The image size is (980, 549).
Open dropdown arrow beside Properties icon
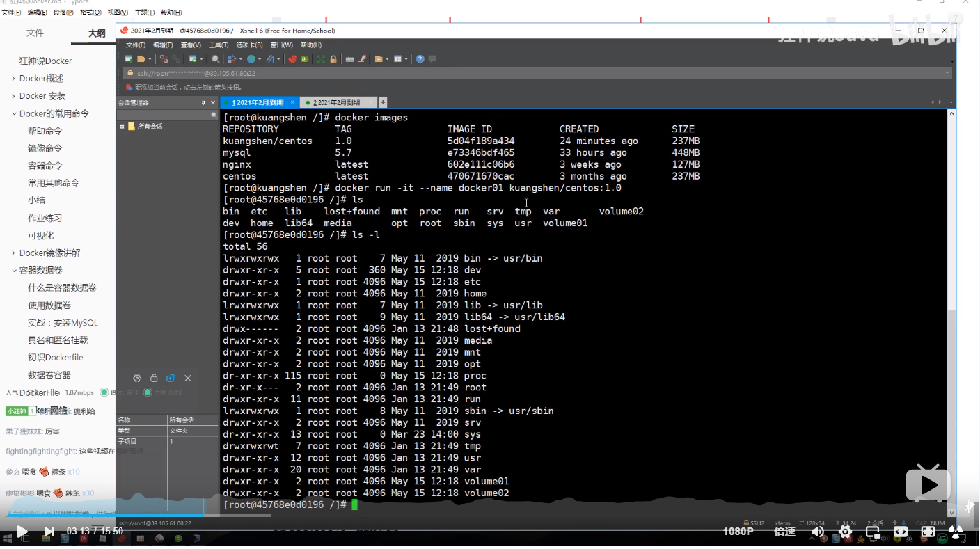click(x=201, y=59)
